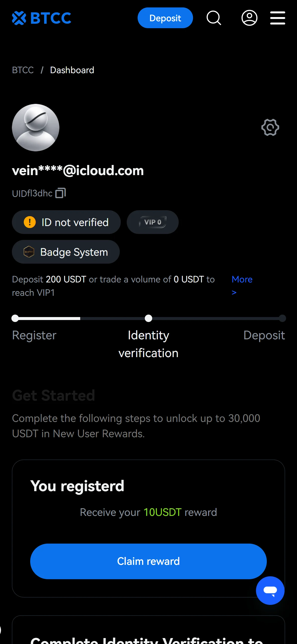
Task: Claim the 10USDT registration reward
Action: pos(148,561)
